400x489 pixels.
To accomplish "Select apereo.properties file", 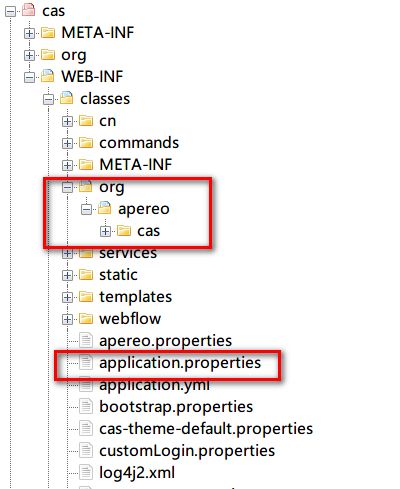I will click(165, 341).
